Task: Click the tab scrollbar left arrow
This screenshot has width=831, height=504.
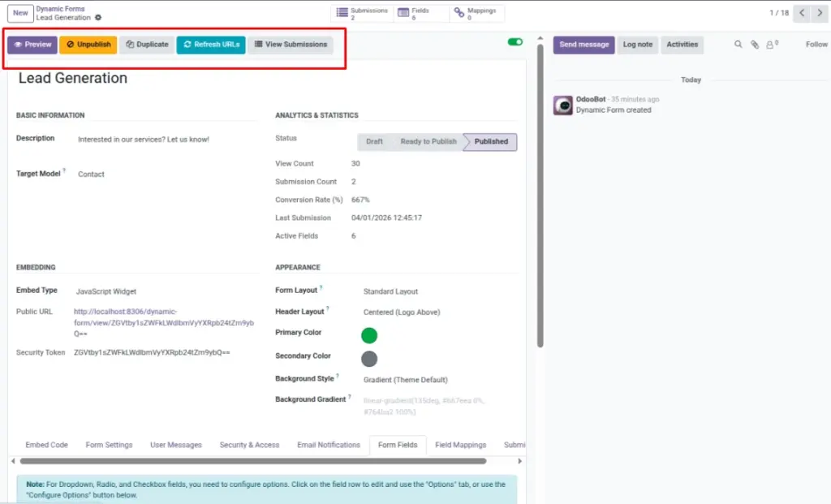Action: pos(13,461)
